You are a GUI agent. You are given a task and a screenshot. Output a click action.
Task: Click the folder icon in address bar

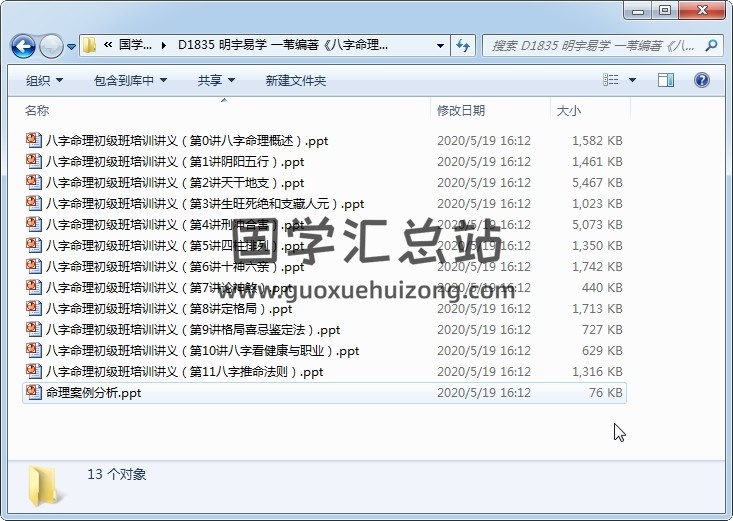[89, 45]
